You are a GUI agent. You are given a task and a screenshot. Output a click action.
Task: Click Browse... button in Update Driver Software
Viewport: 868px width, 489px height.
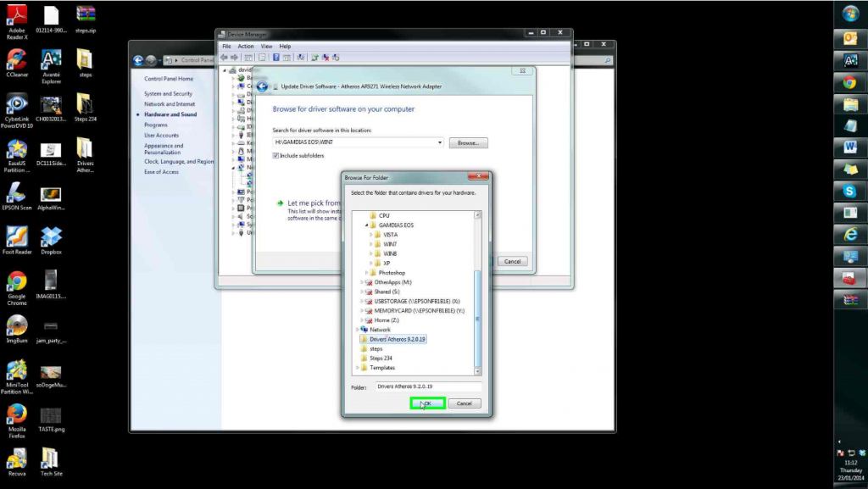[468, 142]
